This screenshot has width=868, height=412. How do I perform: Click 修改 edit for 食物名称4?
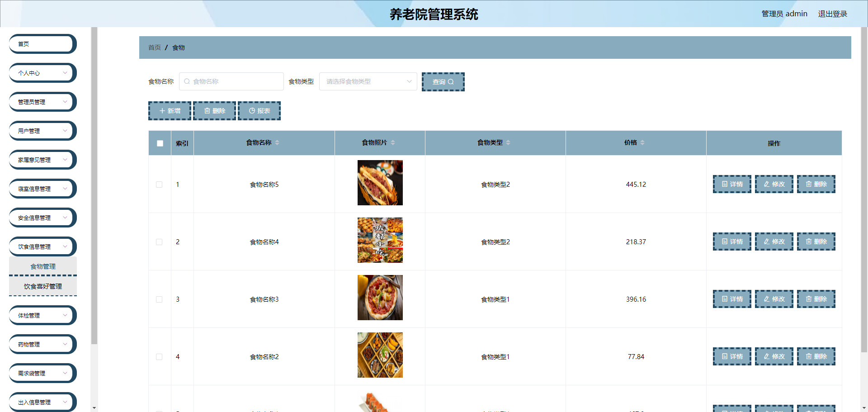[x=774, y=242]
